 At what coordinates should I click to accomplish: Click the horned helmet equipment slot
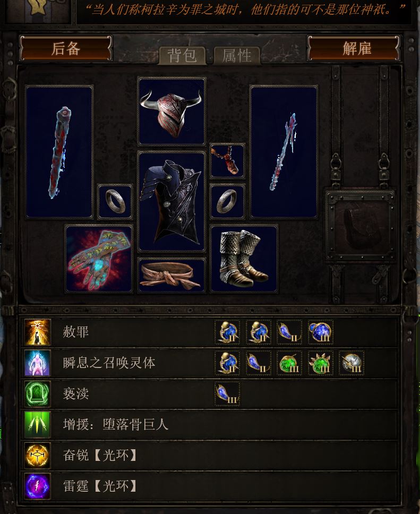[172, 112]
